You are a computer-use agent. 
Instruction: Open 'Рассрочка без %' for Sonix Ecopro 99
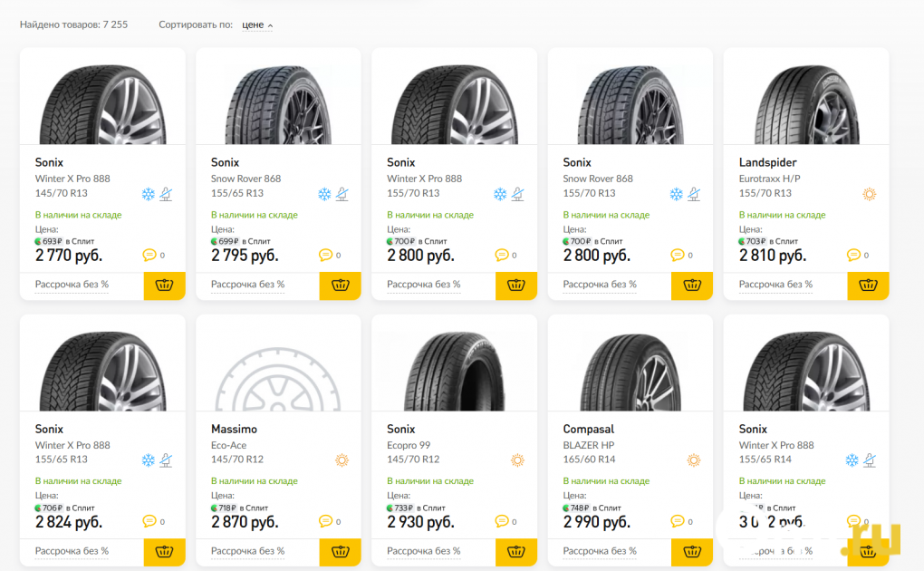coord(424,551)
